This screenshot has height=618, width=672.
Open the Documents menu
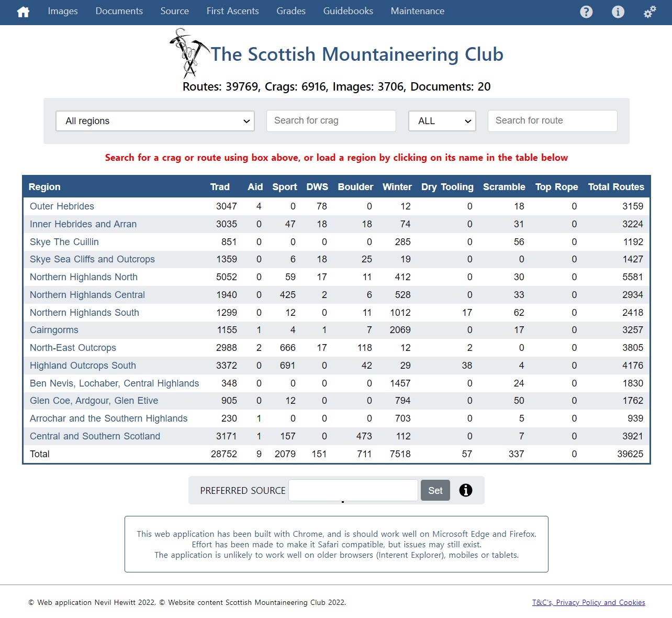[x=119, y=11]
